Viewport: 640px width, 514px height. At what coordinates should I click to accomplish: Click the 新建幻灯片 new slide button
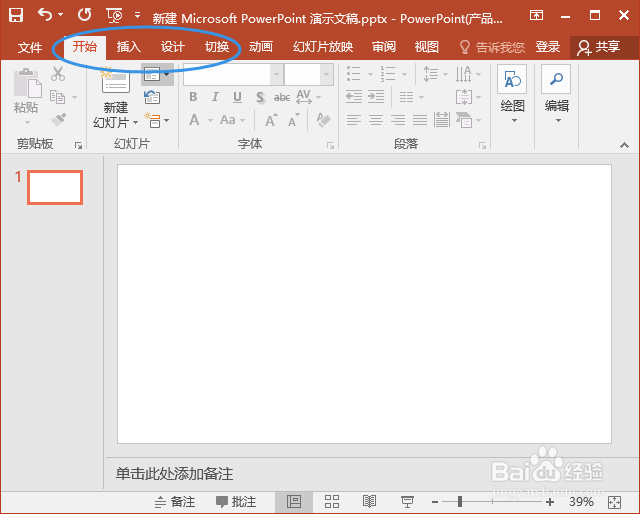tap(116, 98)
